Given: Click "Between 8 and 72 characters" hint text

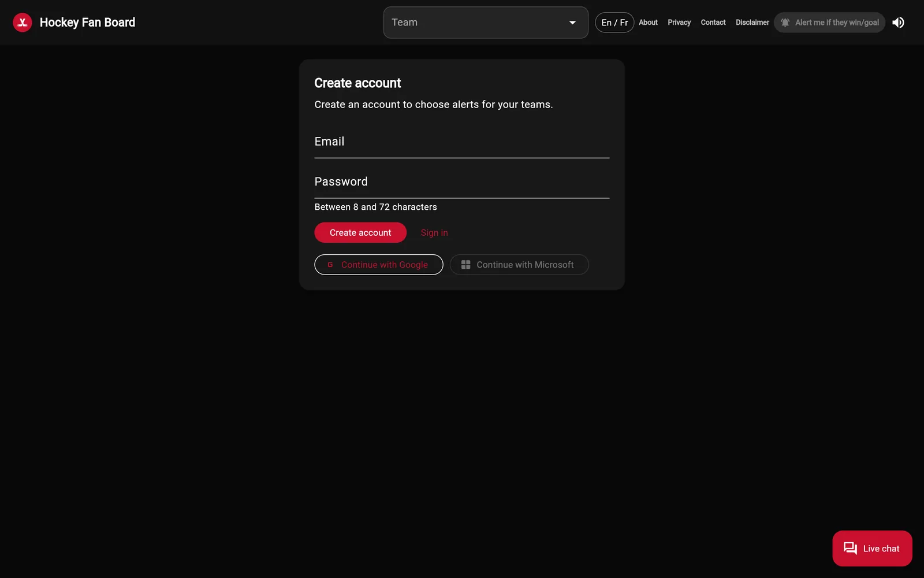Looking at the screenshot, I should 375,207.
